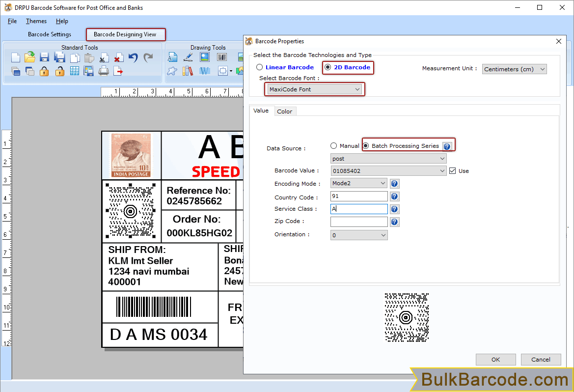
Task: Select MaxiCode barcode on the label
Action: tap(131, 211)
